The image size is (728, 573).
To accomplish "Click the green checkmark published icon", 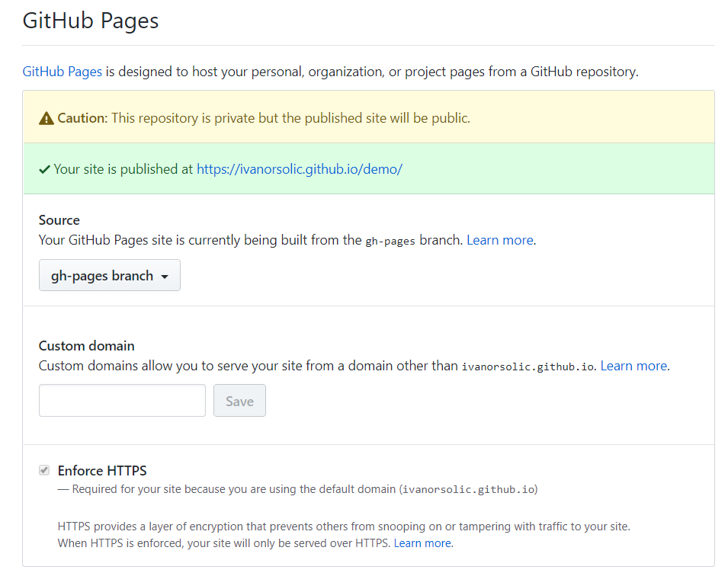I will pos(44,169).
